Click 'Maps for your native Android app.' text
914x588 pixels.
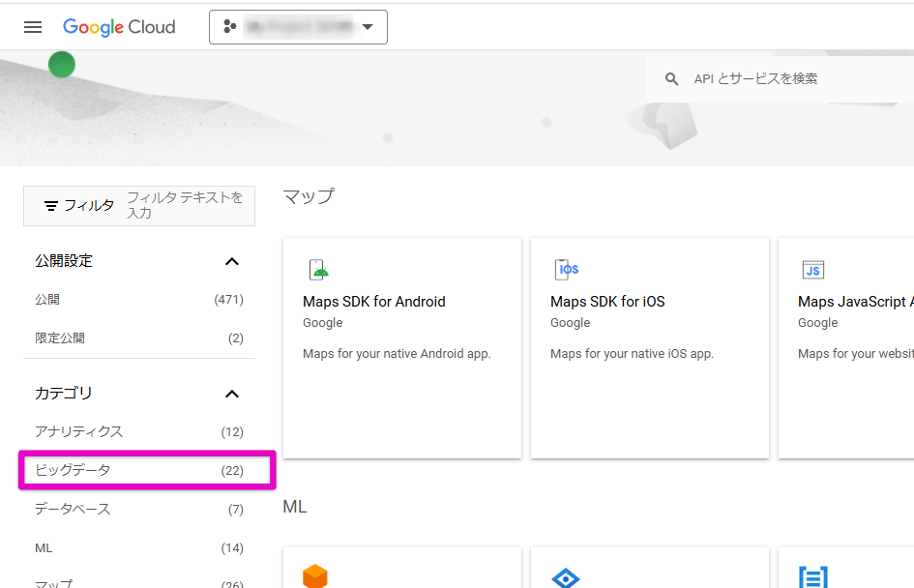[x=397, y=354]
